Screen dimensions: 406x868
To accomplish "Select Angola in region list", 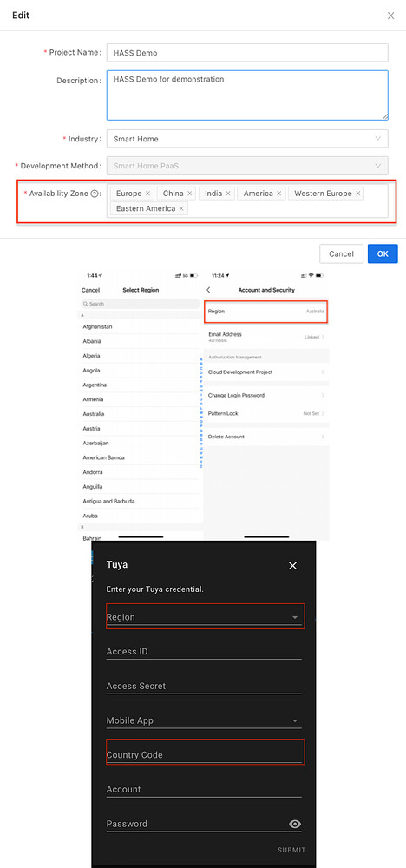I will pos(140,370).
